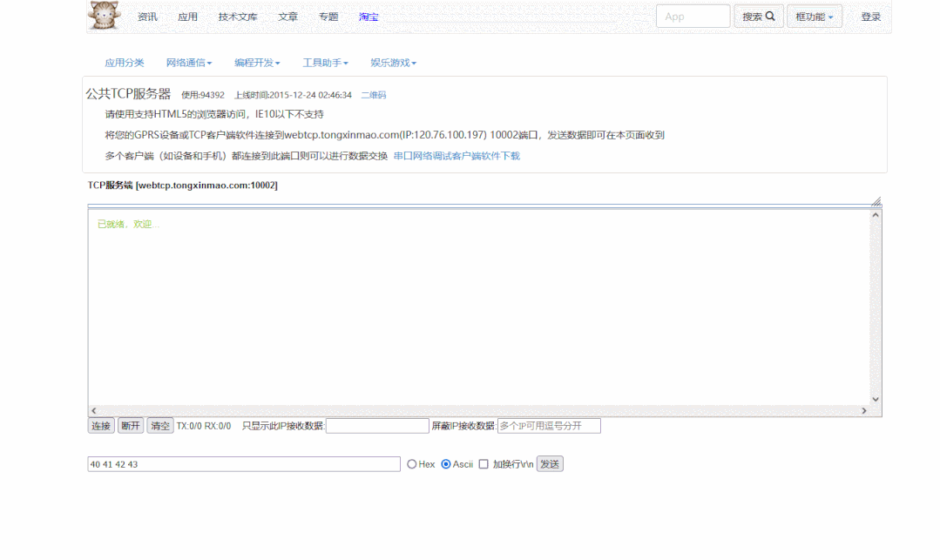Screen dimensions: 940x560
Task: Select the Ascii radio button
Action: point(446,464)
